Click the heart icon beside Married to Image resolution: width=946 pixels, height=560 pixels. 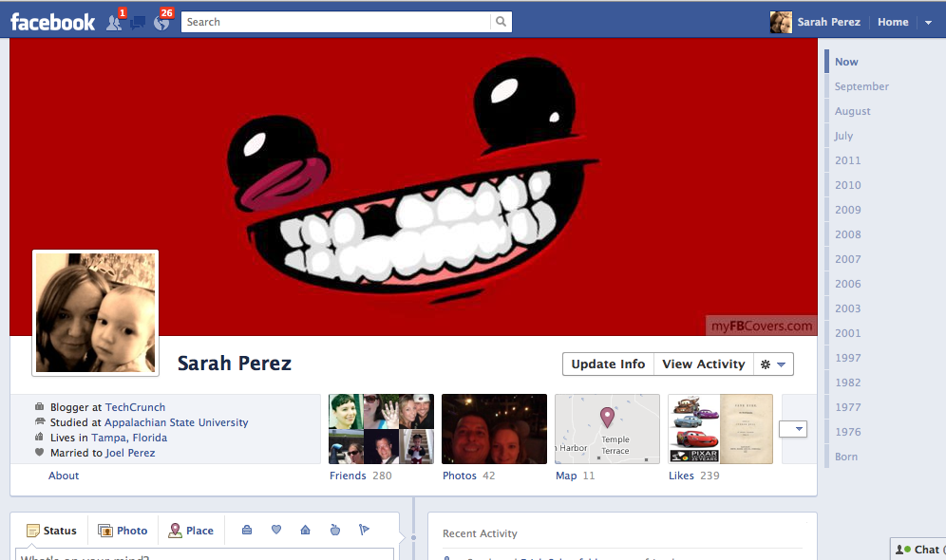39,452
